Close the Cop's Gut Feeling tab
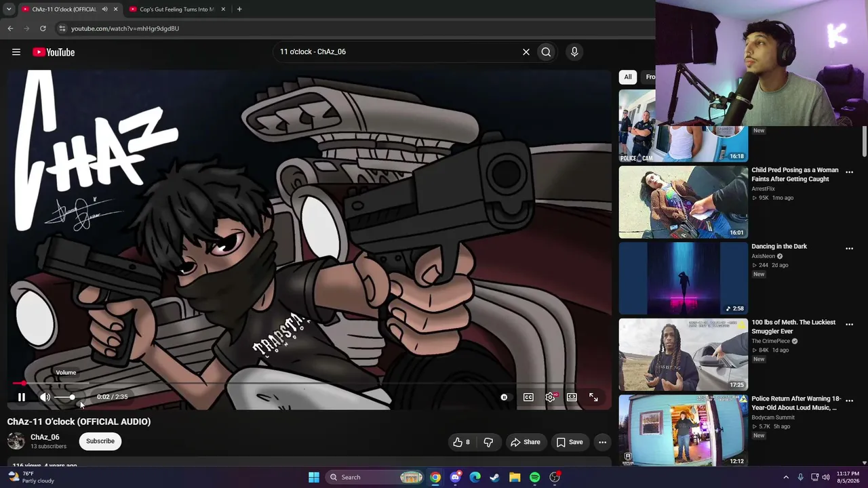868x488 pixels. click(x=223, y=9)
